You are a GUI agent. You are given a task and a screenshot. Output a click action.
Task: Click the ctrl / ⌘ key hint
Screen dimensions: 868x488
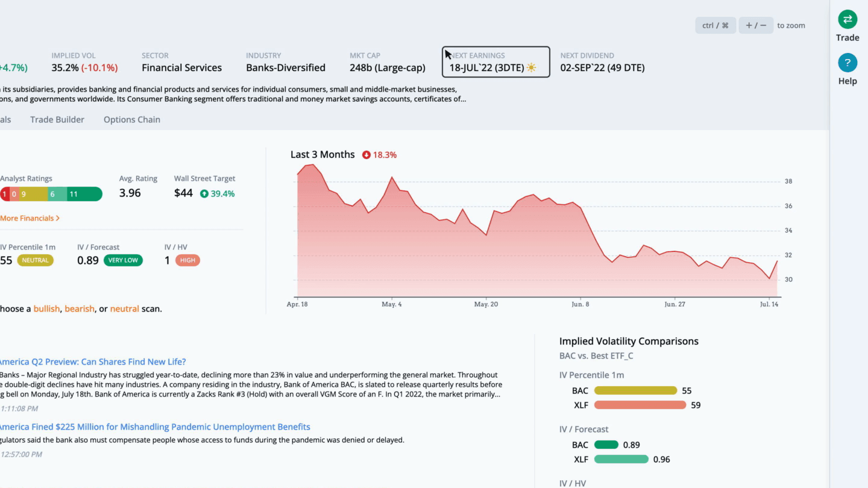(x=715, y=25)
